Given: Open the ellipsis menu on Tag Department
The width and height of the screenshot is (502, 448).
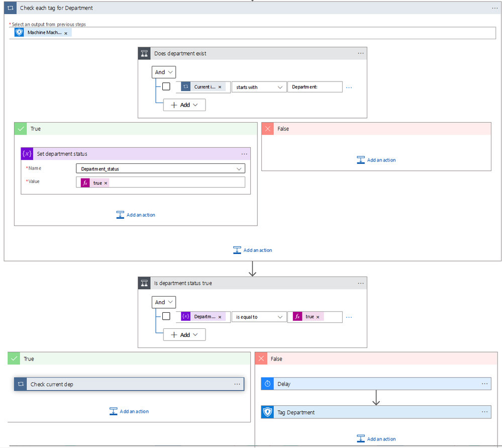Looking at the screenshot, I should coord(484,412).
